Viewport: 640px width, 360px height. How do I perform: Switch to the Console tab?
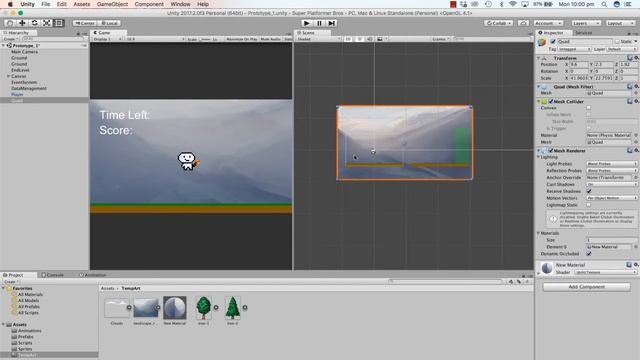click(53, 275)
